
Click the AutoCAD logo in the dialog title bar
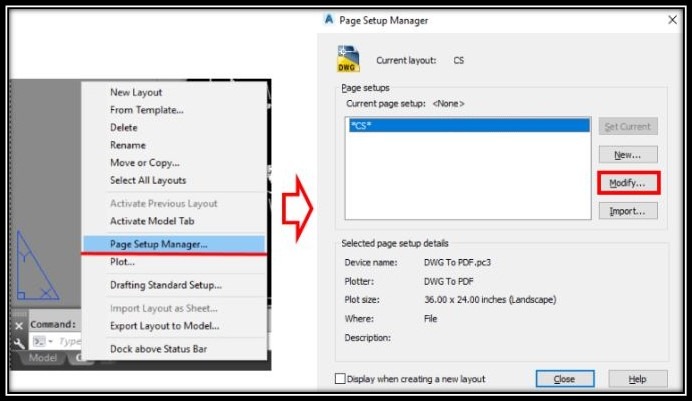(x=329, y=20)
